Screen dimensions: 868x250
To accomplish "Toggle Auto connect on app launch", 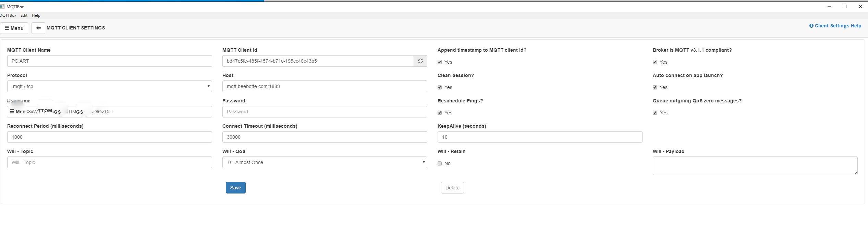I will click(655, 87).
